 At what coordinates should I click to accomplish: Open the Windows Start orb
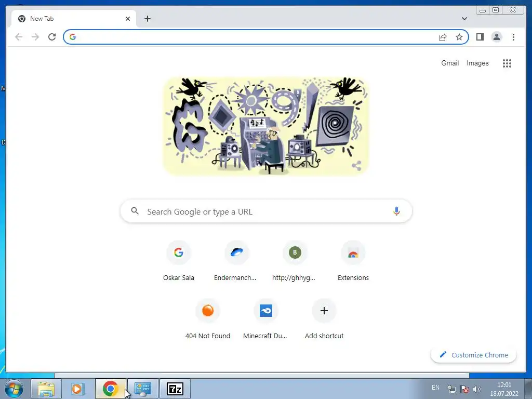coord(14,389)
